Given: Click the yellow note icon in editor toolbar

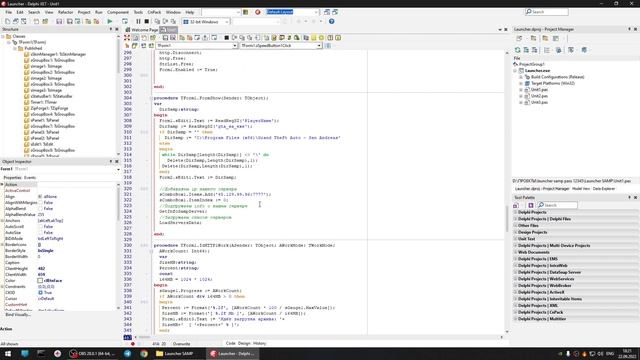Looking at the screenshot, I should pyautogui.click(x=313, y=38).
